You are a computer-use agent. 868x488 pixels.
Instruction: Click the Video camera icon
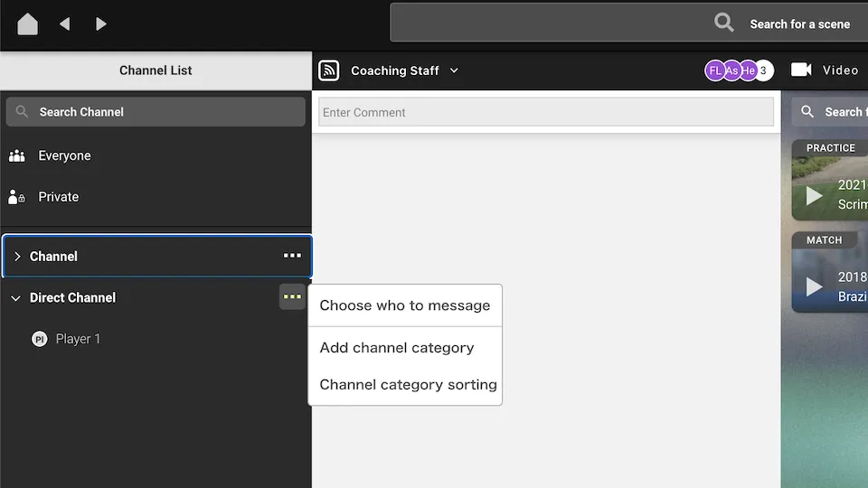tap(801, 70)
